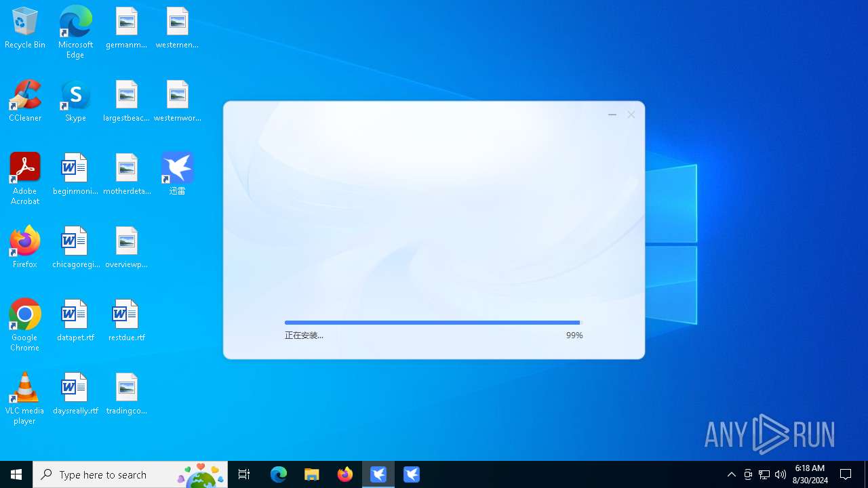The height and width of the screenshot is (488, 868).
Task: Select the tradingco... image file
Action: (x=126, y=394)
